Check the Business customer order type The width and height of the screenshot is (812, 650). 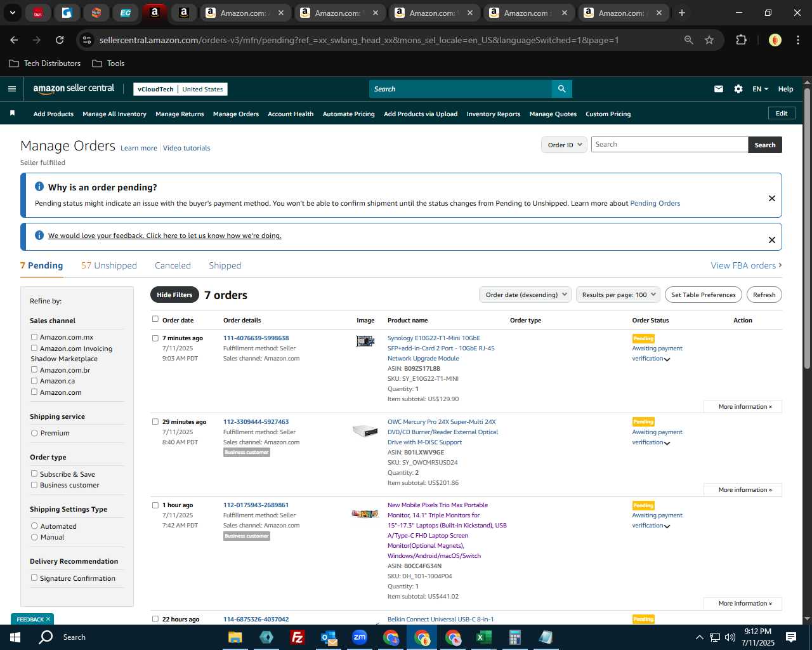34,485
